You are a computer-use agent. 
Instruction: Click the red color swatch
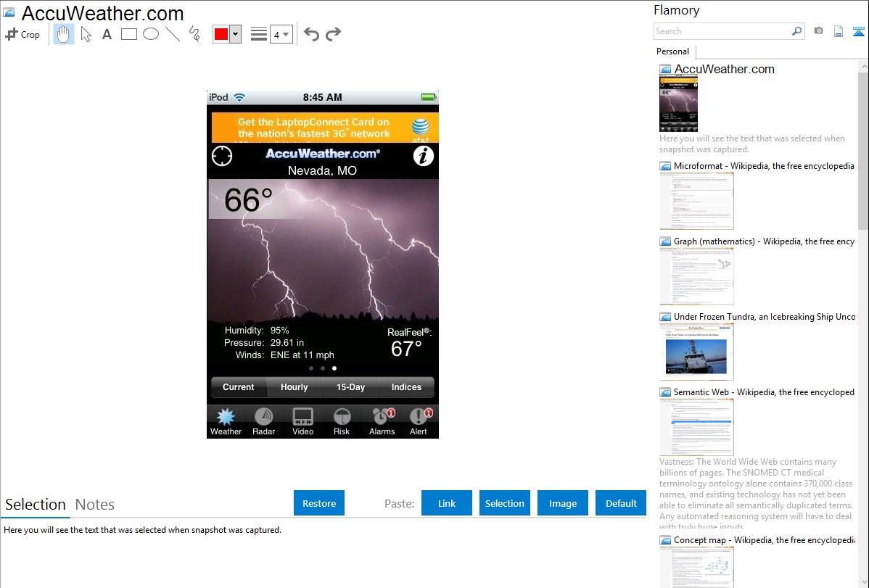tap(221, 34)
